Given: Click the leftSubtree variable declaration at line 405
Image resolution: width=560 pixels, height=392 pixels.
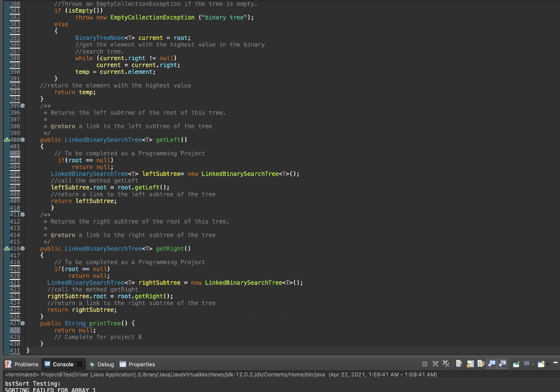Looking at the screenshot, I should click(161, 174).
